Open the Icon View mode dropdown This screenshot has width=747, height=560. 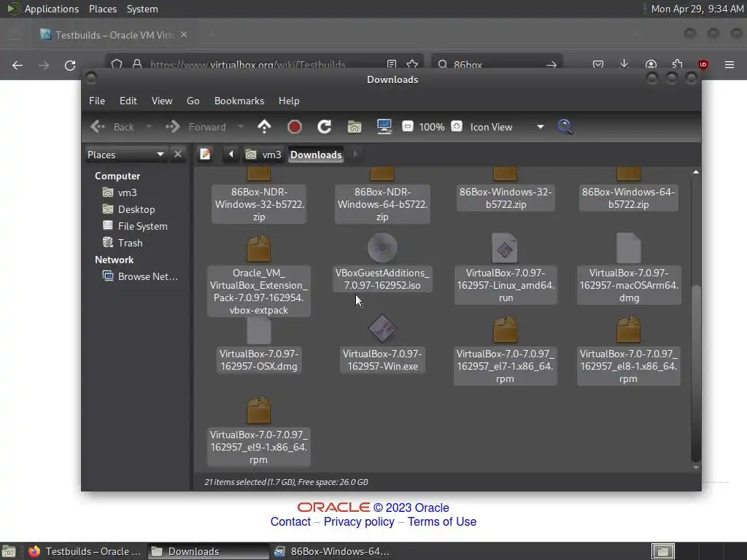tap(507, 127)
